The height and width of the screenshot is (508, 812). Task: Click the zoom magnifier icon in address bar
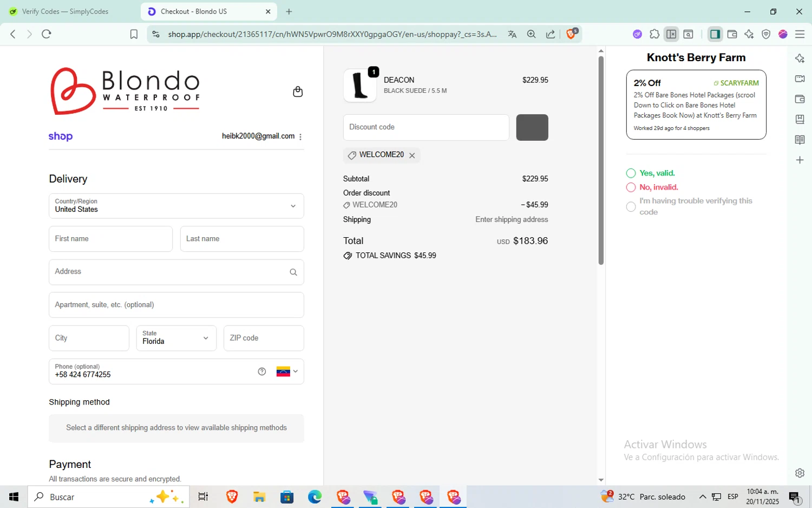click(x=532, y=34)
